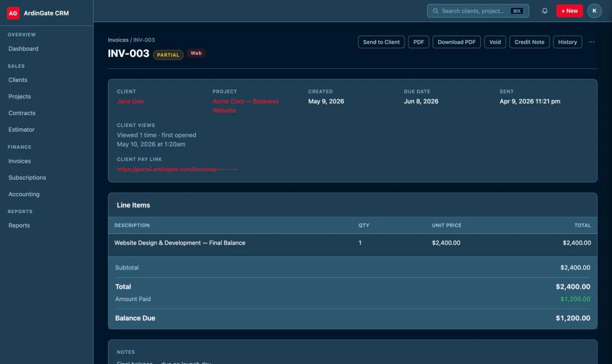The width and height of the screenshot is (612, 364).
Task: Click the INV-003 heading
Action: click(128, 54)
